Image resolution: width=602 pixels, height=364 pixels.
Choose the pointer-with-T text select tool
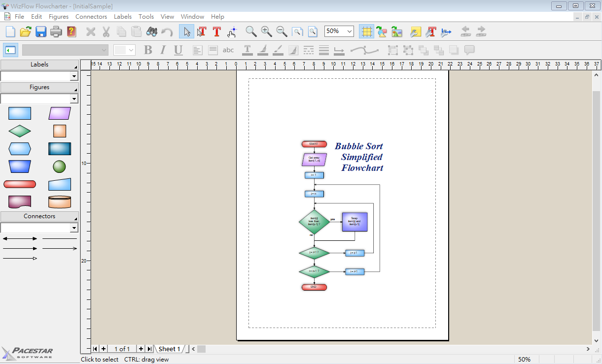tap(201, 32)
